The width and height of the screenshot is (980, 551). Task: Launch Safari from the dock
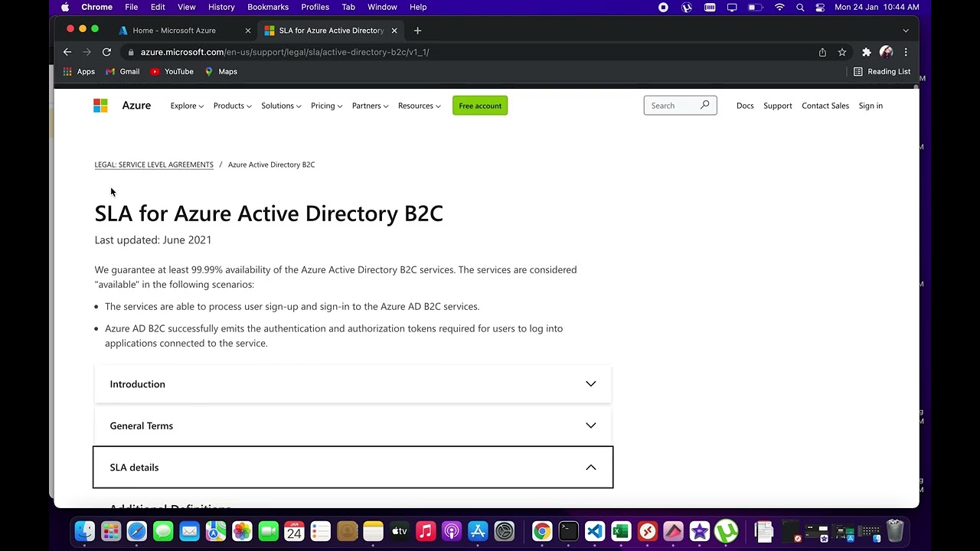137,530
